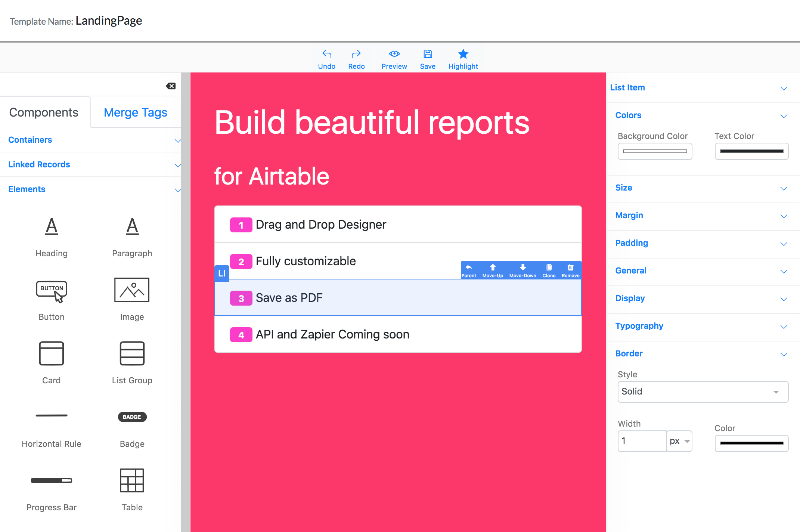Select 'Save as PDF' list item

click(x=398, y=298)
